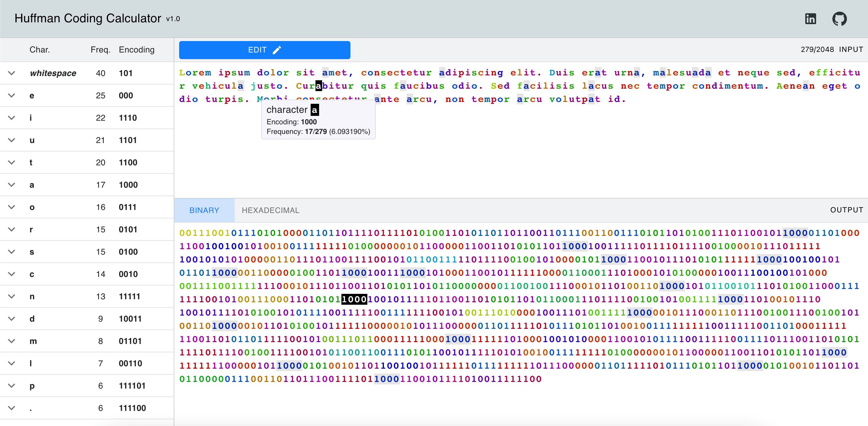Image resolution: width=868 pixels, height=426 pixels.
Task: Switch to the HEXADECIMAL output tab
Action: coord(270,210)
